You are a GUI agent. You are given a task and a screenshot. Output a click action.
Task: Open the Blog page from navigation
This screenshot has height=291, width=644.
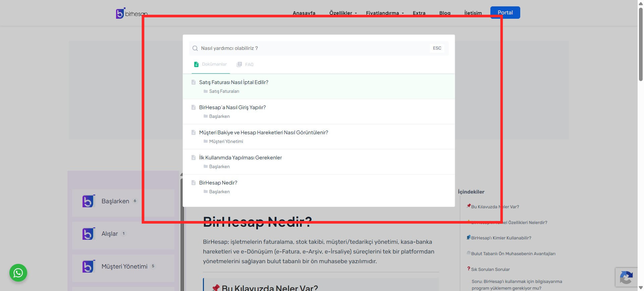tap(445, 13)
